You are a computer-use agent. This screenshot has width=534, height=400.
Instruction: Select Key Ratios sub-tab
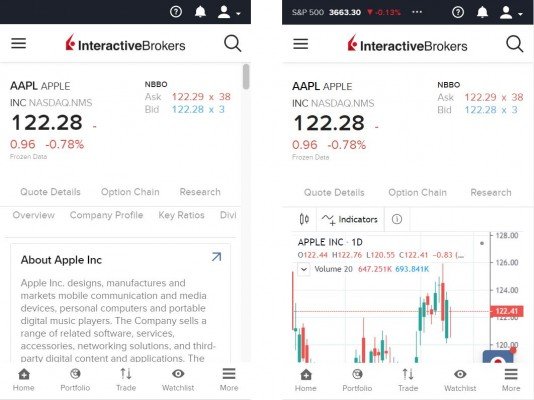coord(181,215)
